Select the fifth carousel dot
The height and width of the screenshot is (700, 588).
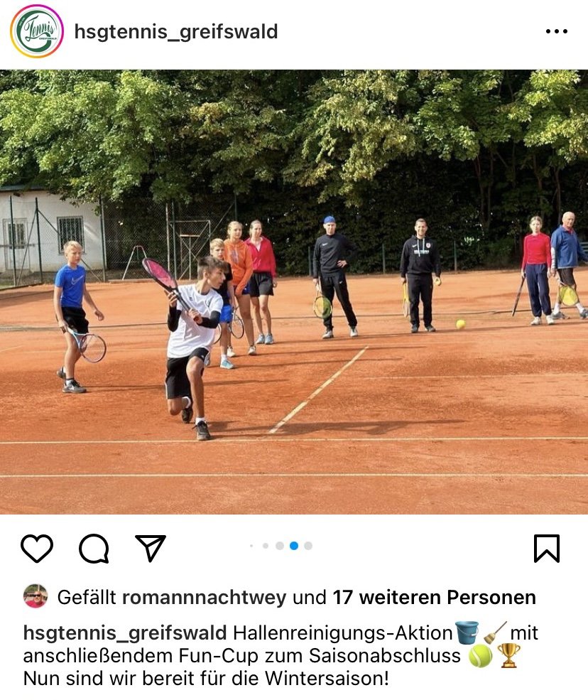[308, 546]
